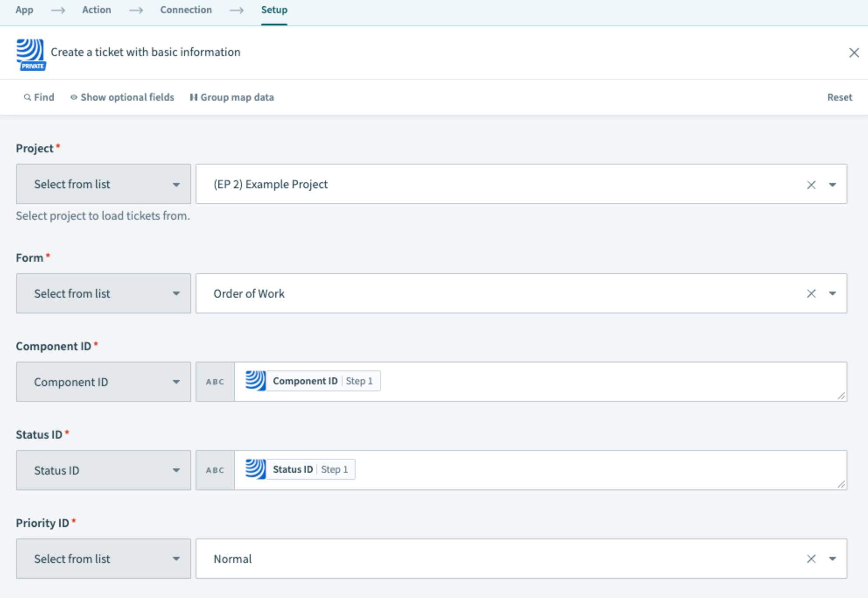Click the private connector app logo
Viewport: 868px width, 598px height.
pyautogui.click(x=30, y=53)
